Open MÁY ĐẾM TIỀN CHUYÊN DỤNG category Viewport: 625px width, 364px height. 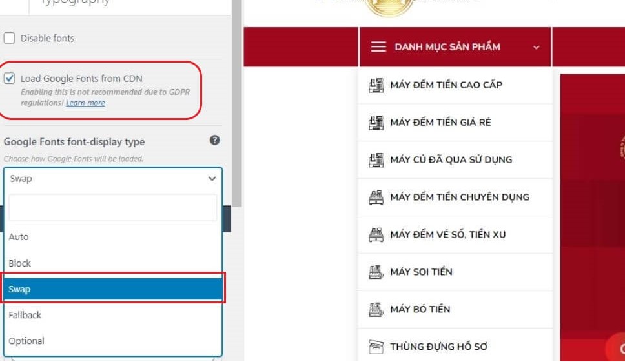(x=460, y=197)
